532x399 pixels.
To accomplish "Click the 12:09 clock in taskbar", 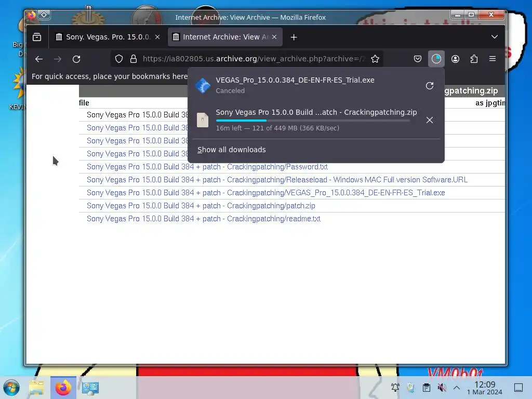I will click(485, 388).
